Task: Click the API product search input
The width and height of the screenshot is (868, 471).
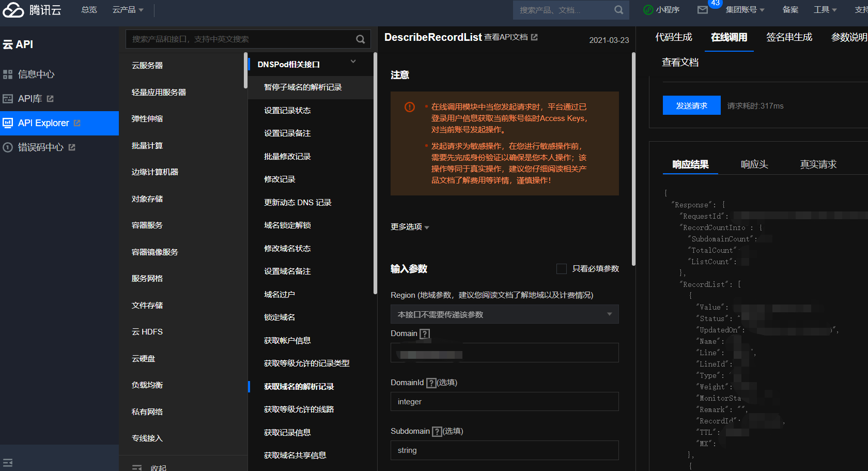Action: tap(248, 39)
